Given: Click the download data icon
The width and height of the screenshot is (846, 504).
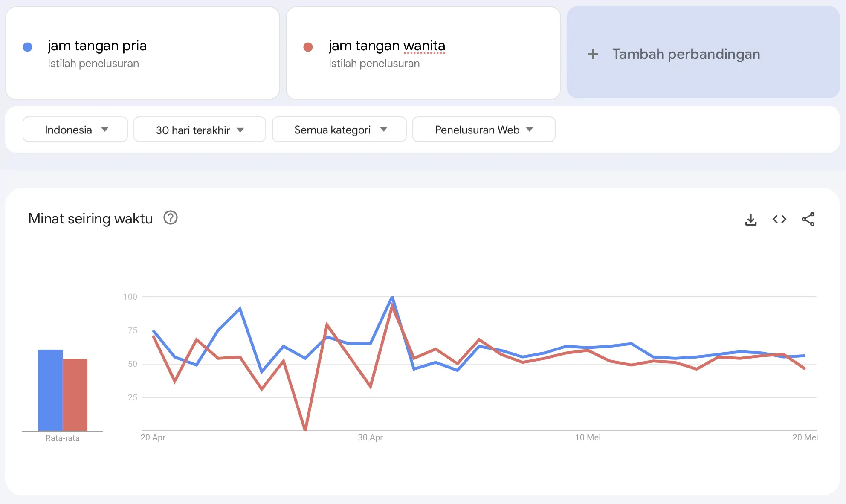Looking at the screenshot, I should click(x=751, y=219).
